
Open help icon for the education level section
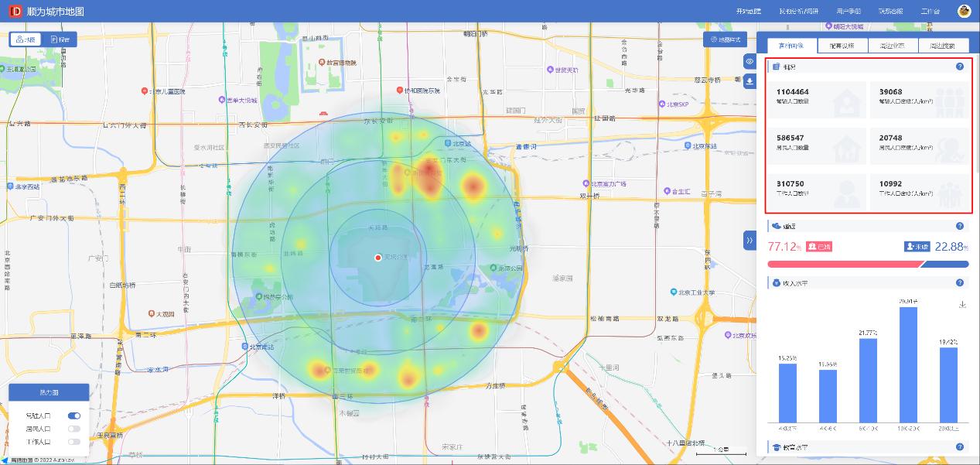click(x=960, y=447)
